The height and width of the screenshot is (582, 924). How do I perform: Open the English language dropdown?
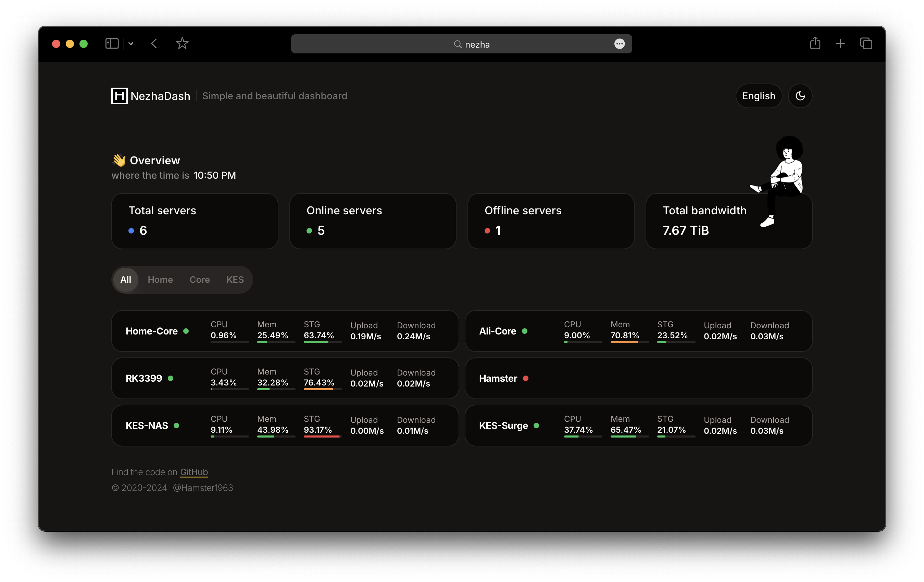click(758, 96)
